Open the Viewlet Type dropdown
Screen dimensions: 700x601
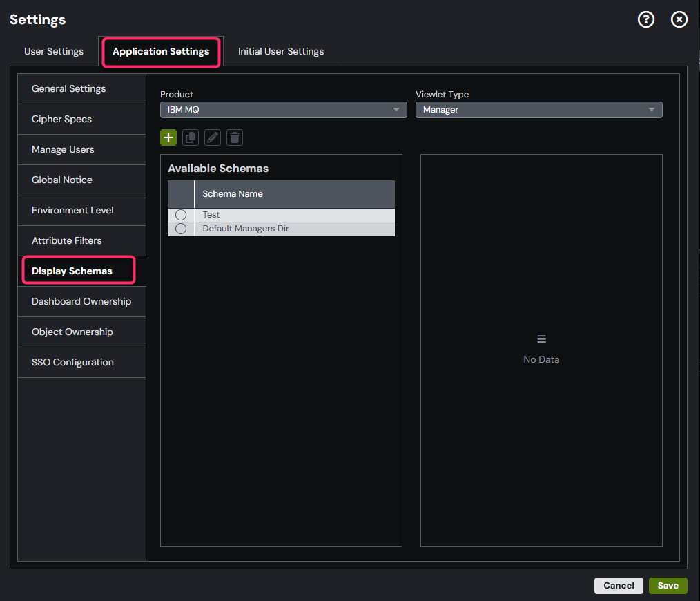(x=538, y=109)
